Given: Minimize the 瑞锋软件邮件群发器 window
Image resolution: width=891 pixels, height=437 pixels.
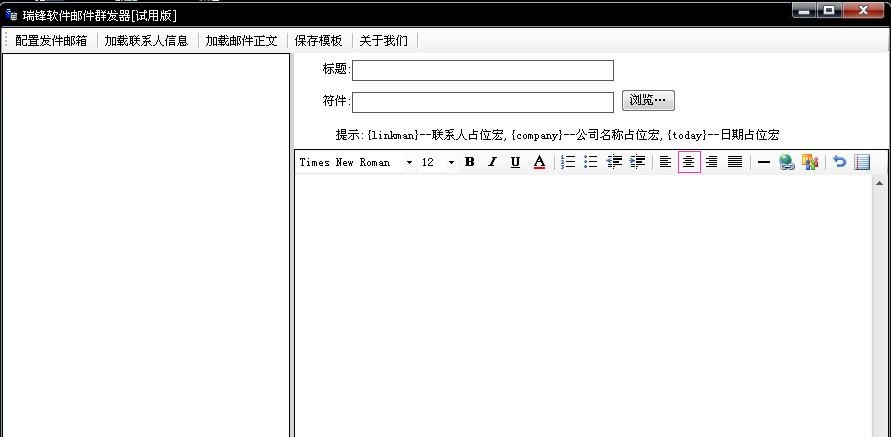Looking at the screenshot, I should pos(803,10).
